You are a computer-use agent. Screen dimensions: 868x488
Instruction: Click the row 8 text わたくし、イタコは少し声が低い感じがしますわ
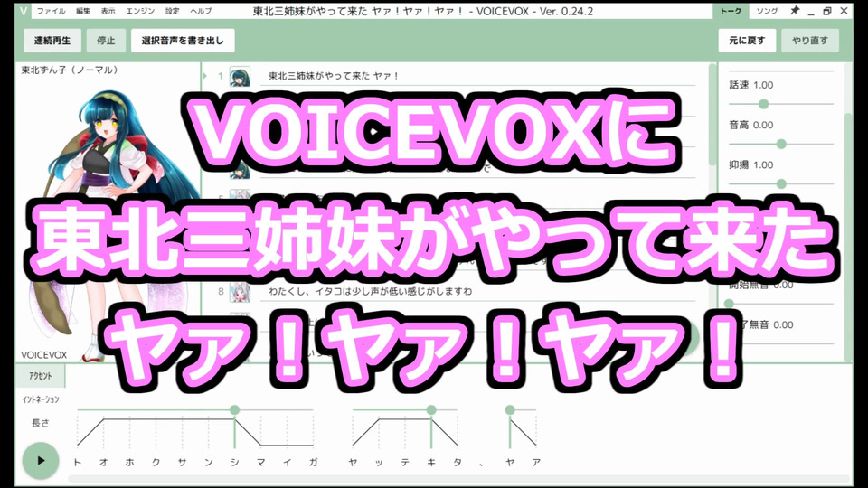[371, 291]
